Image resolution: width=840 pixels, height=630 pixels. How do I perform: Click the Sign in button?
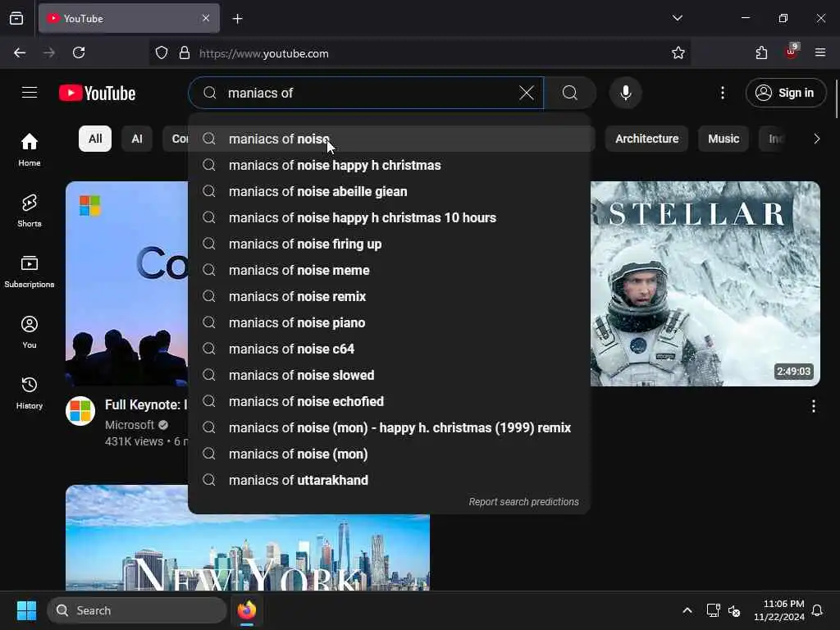(x=785, y=93)
